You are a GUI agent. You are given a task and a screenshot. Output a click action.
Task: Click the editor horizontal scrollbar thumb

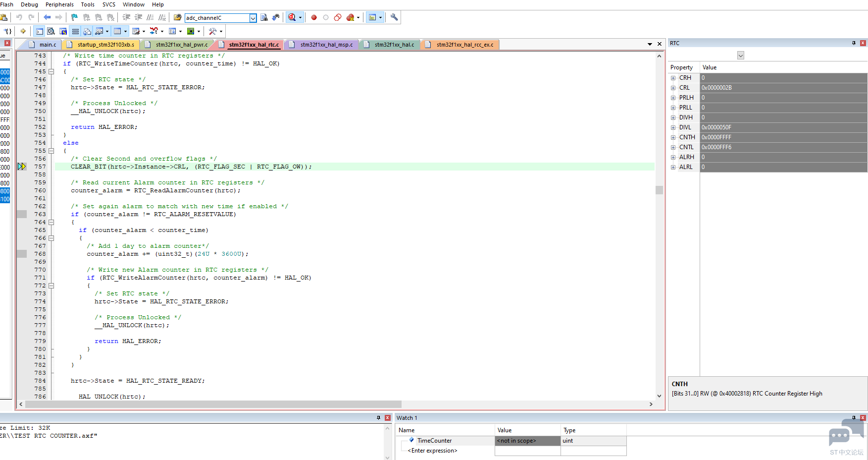213,404
